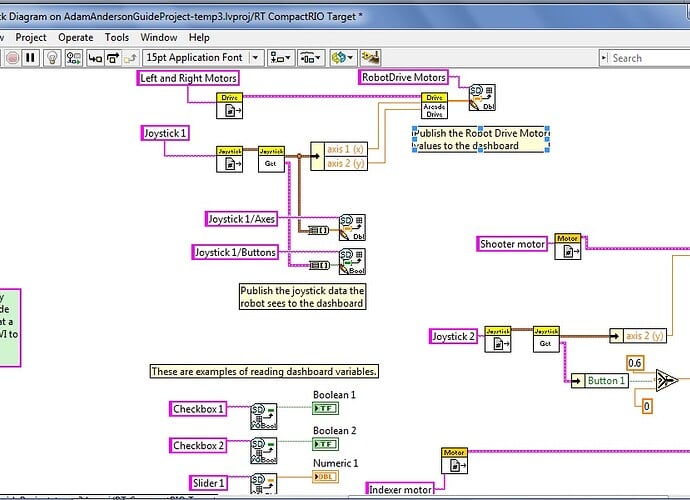Click Joystick Get VI next to axis 1 unbundle
The image size is (690, 500).
point(271,159)
